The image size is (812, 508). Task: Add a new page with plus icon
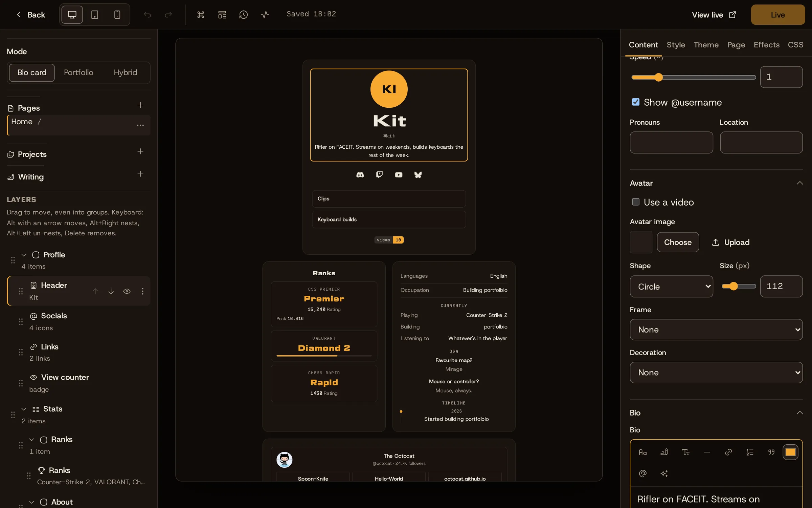[x=140, y=105]
